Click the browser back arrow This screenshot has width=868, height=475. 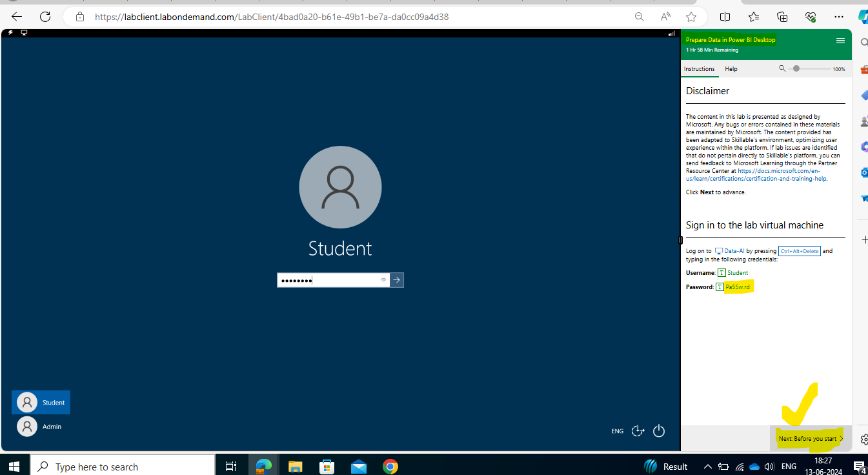[x=17, y=17]
